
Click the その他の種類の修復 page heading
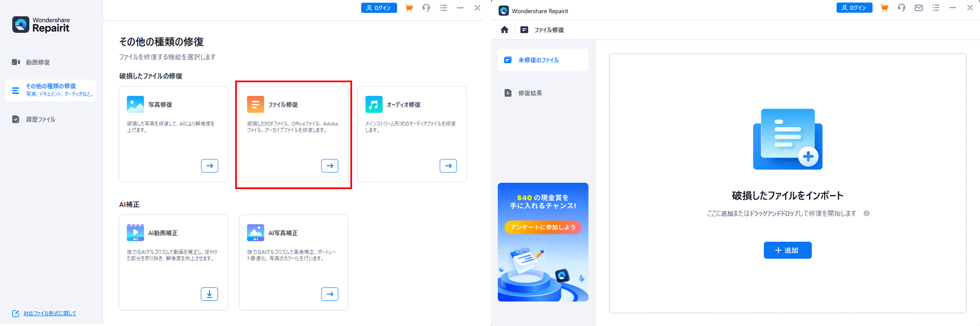tap(161, 42)
